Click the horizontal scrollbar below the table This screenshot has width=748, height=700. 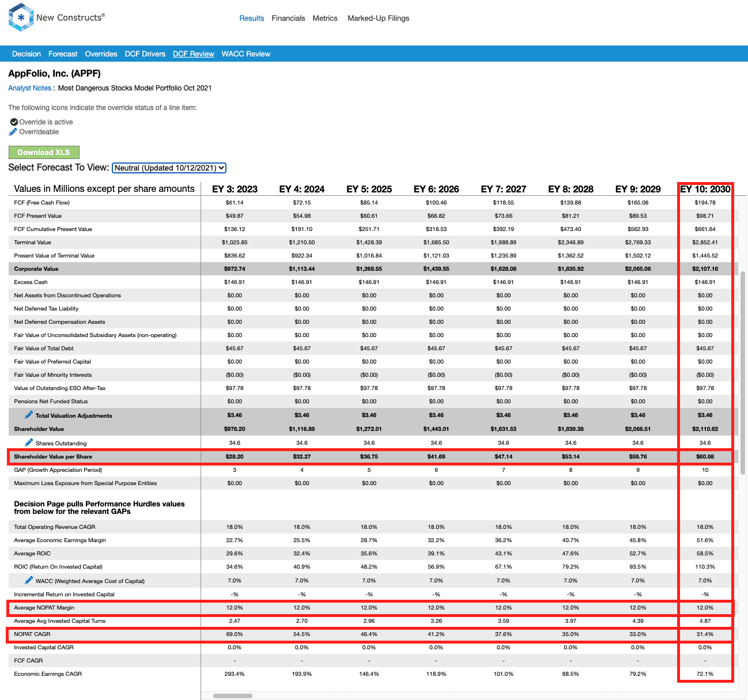pos(233,696)
